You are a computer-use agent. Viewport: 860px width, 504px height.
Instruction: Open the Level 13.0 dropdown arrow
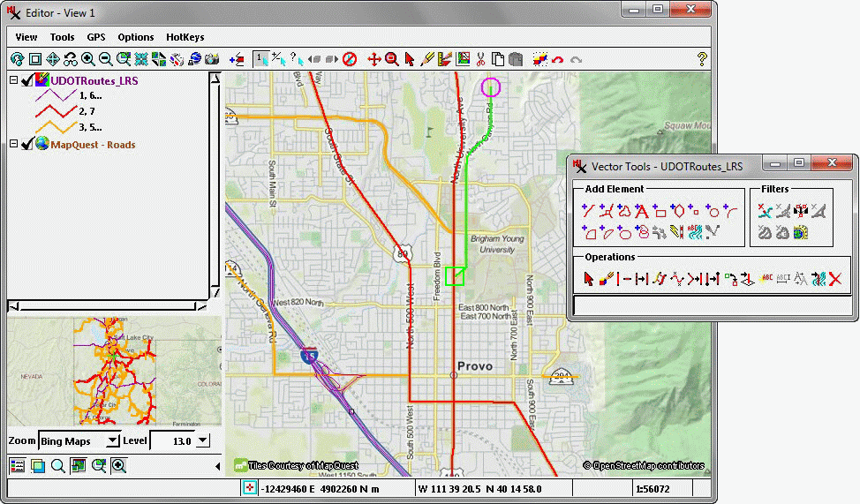pyautogui.click(x=203, y=440)
